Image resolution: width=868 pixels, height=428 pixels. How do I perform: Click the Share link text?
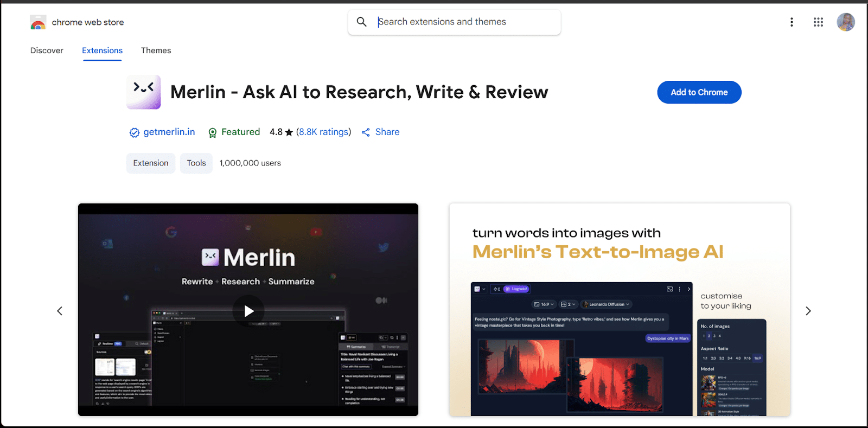tap(387, 132)
